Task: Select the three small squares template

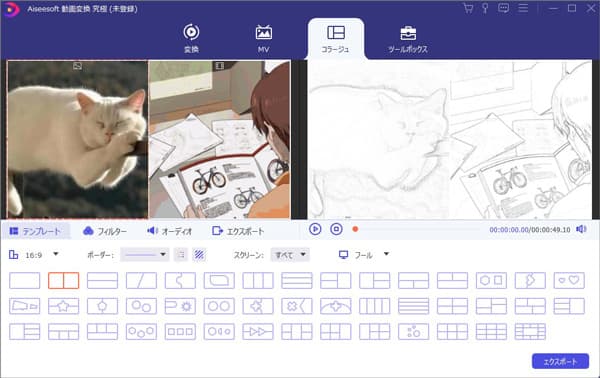Action: coord(180,332)
